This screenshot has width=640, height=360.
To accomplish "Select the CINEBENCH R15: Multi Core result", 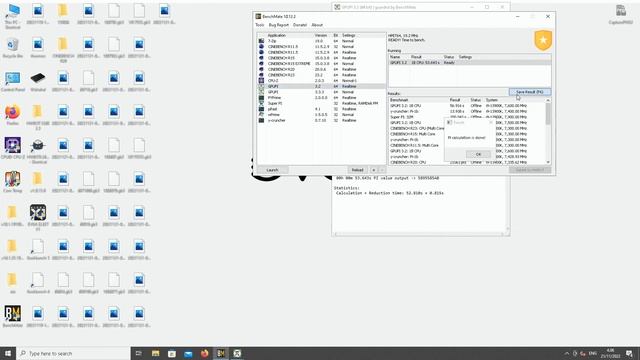I will point(467,134).
